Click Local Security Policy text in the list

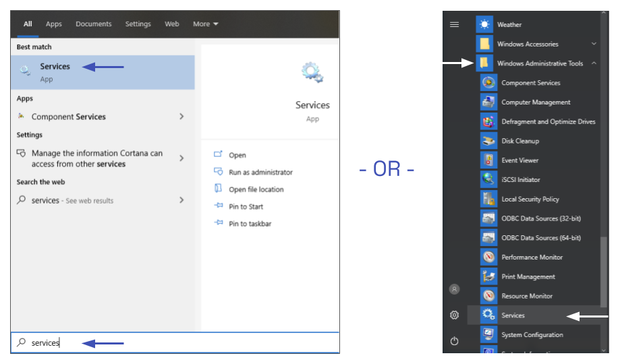(x=530, y=199)
